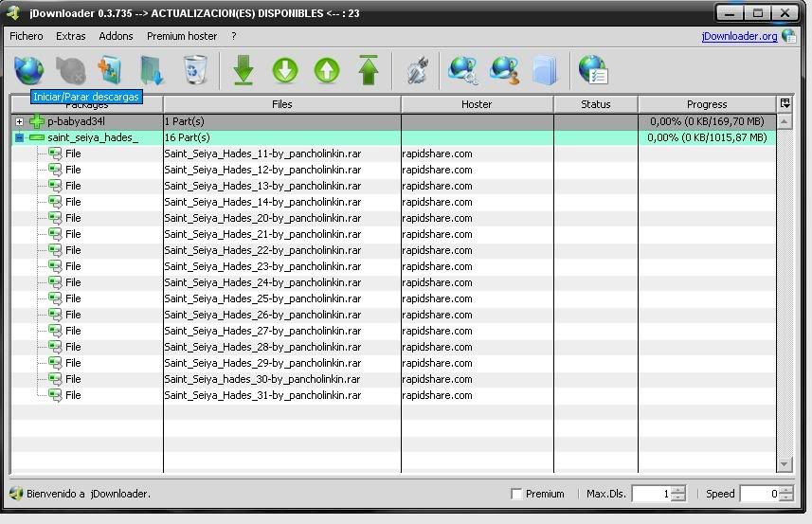The width and height of the screenshot is (812, 524).
Task: Click the green circle down arrow
Action: point(285,70)
